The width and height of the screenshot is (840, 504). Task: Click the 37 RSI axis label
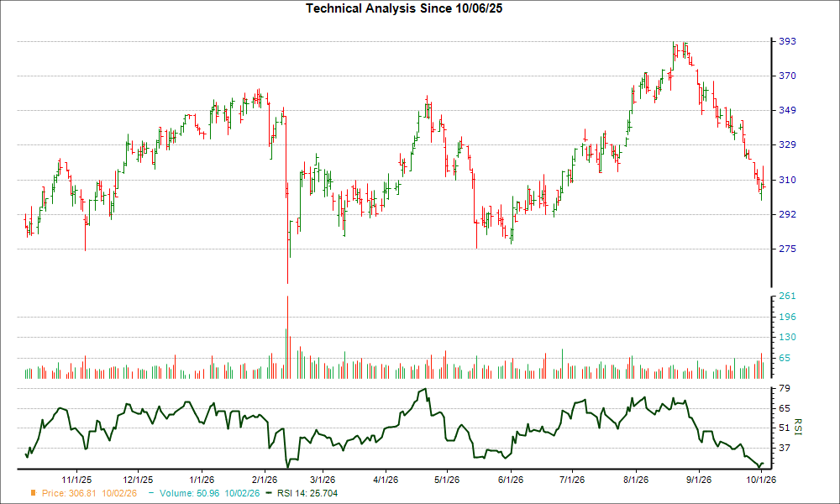pos(785,449)
